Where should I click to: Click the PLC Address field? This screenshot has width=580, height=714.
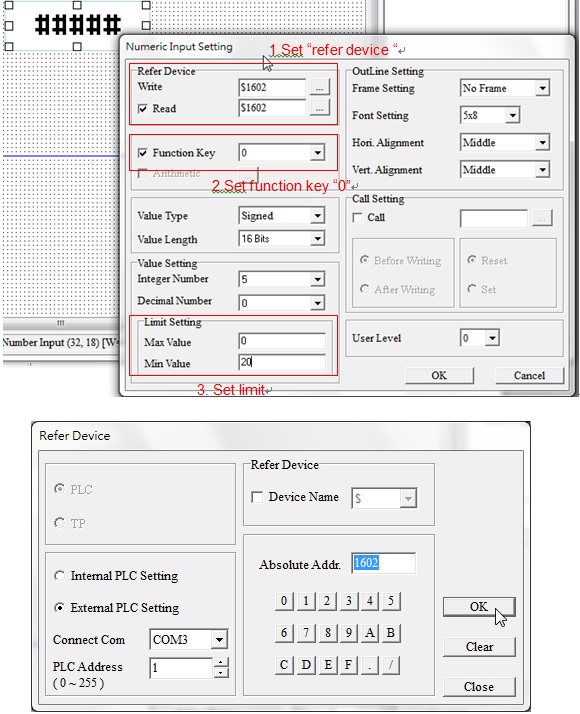coord(181,668)
